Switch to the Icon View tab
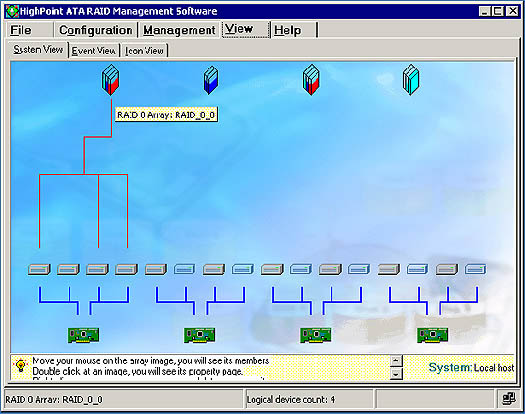Viewport: 525px width, 414px height. 144,51
